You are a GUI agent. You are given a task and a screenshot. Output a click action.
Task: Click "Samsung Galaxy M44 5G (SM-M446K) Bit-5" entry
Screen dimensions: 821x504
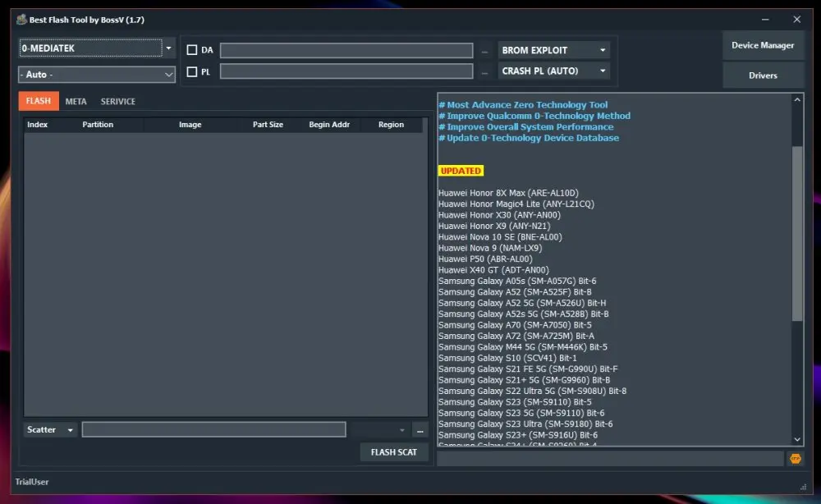[x=523, y=347]
